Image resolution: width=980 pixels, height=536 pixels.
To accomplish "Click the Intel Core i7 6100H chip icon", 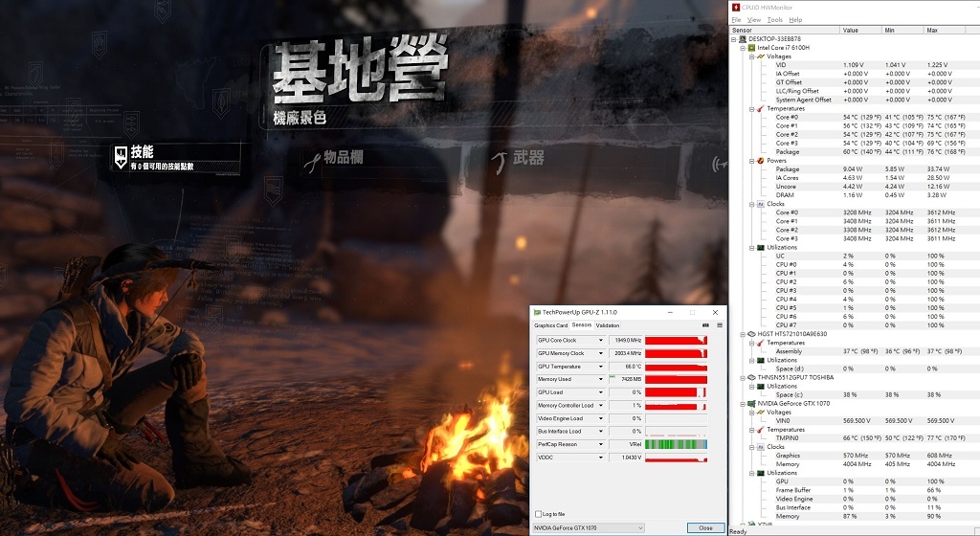I will [751, 48].
